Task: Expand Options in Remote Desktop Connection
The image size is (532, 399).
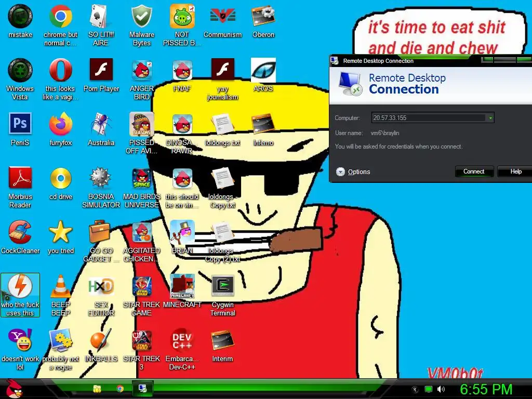Action: [x=353, y=171]
